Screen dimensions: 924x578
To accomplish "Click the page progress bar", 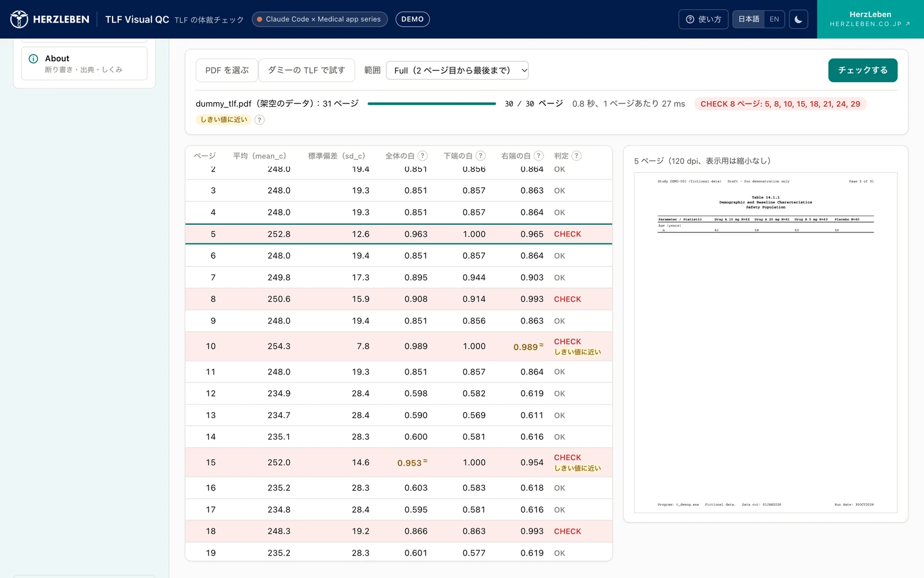I will [x=431, y=103].
